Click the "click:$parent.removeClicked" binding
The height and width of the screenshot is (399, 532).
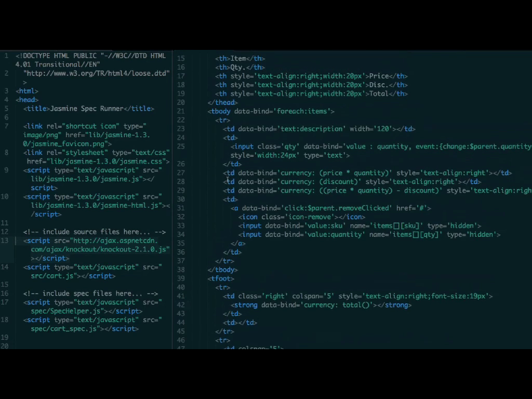[x=337, y=208]
